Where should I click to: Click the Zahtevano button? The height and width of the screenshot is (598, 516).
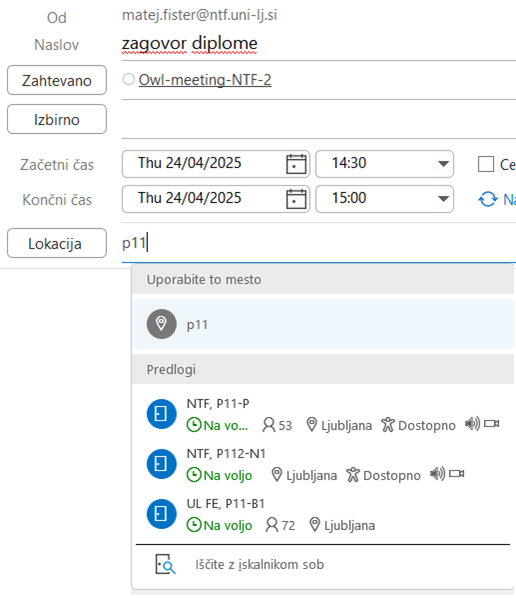(57, 80)
